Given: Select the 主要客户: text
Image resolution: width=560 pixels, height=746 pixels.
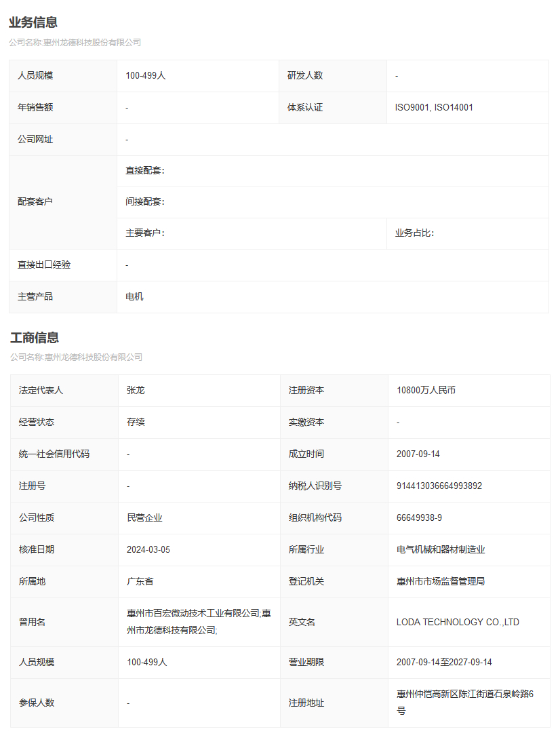Looking at the screenshot, I should (x=145, y=233).
